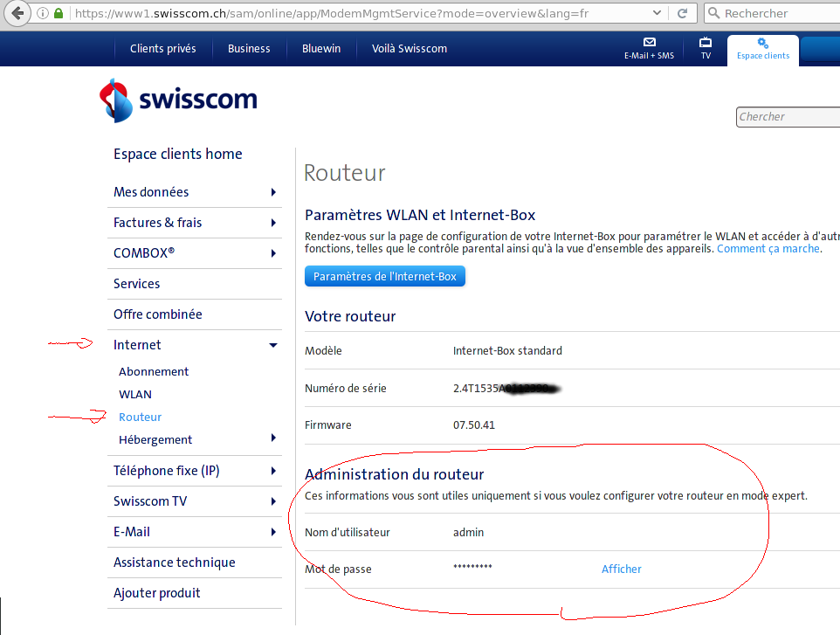840x635 pixels.
Task: Open the Clients privés menu
Action: tap(163, 49)
